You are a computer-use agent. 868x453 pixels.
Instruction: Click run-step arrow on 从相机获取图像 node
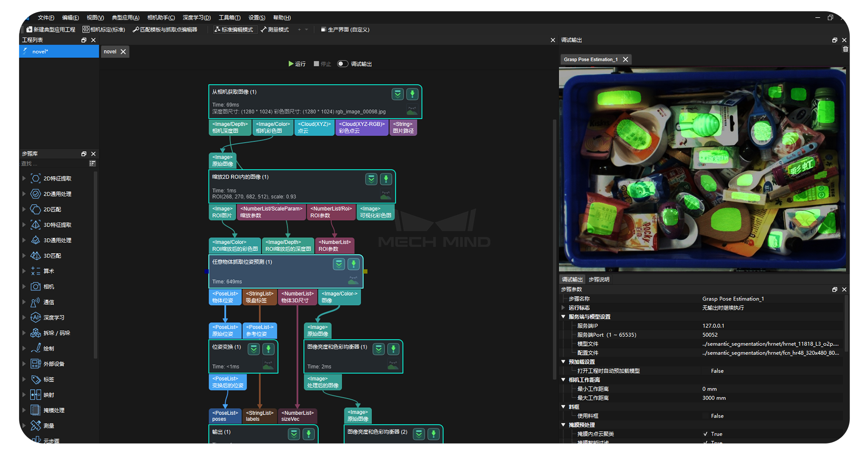(x=412, y=94)
